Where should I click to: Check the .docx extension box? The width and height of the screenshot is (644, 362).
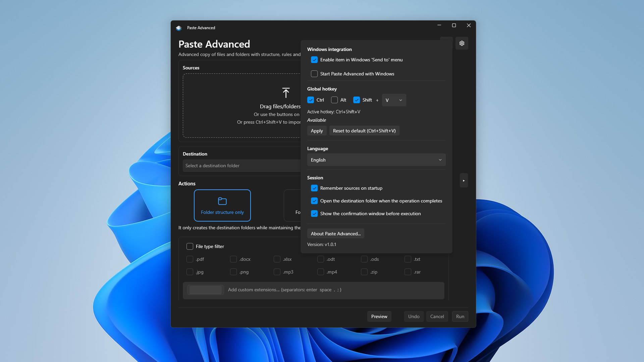pyautogui.click(x=233, y=259)
